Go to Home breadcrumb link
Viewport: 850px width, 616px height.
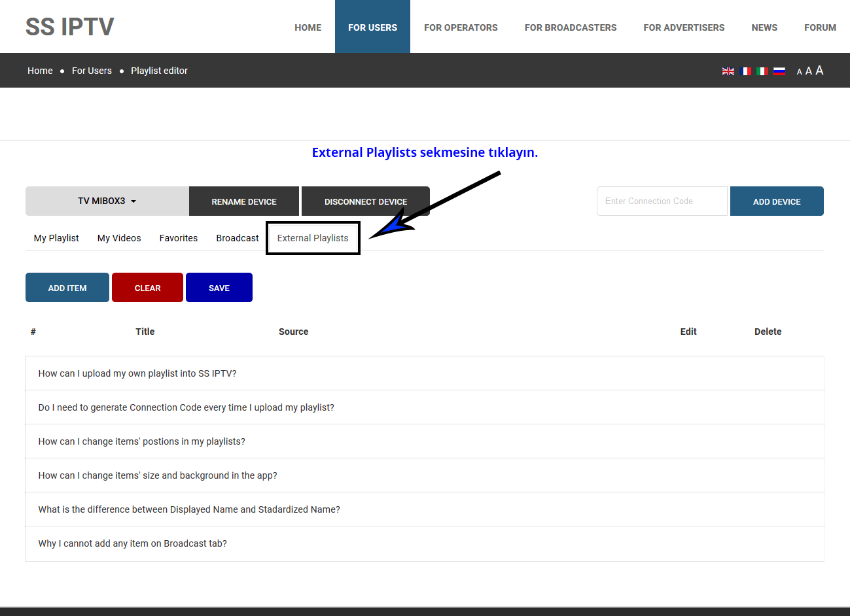40,71
